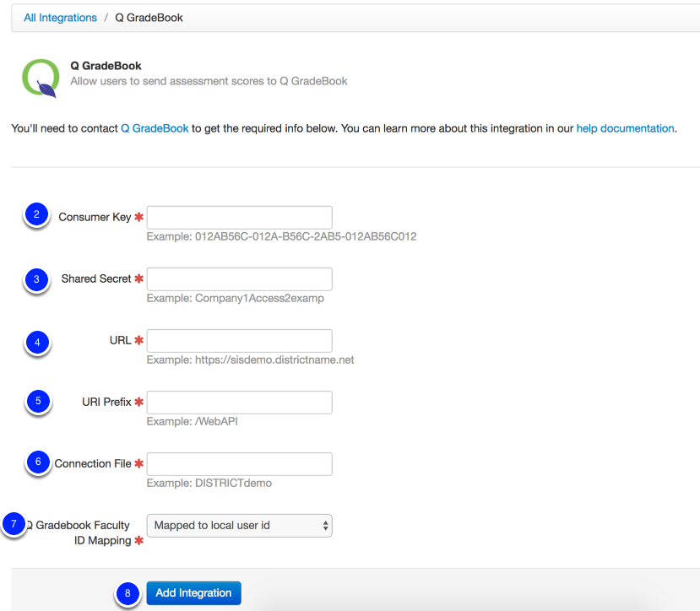Click the Shared Secret label
This screenshot has height=611, width=700.
click(x=96, y=278)
